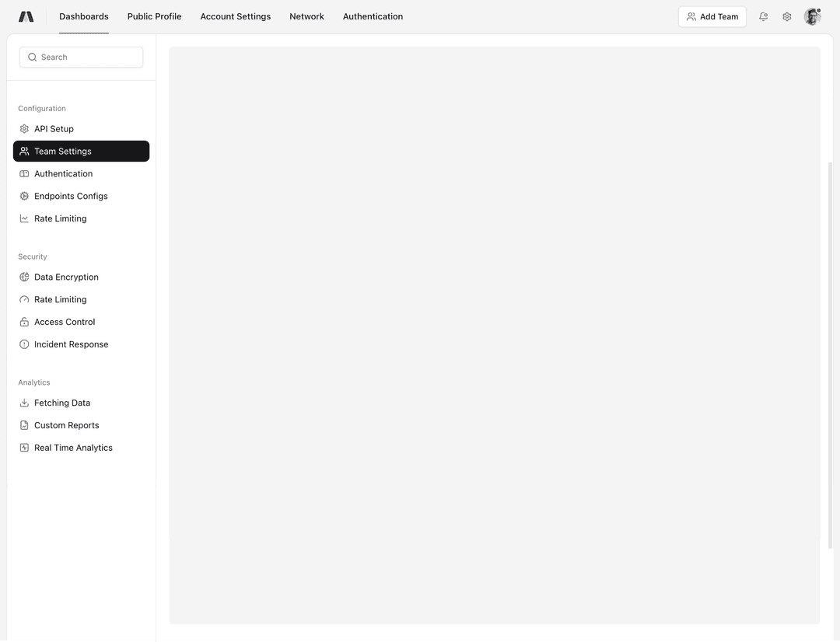The height and width of the screenshot is (642, 840).
Task: Open Real Time Analytics
Action: click(81, 448)
